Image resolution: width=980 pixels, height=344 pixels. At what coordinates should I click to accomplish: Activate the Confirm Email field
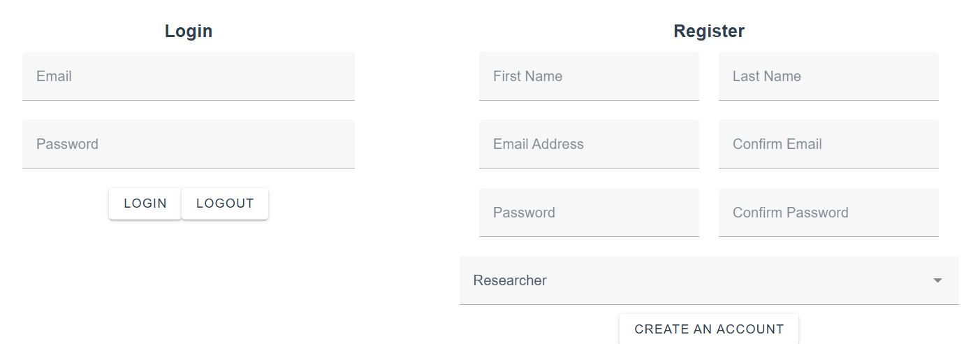coord(828,144)
